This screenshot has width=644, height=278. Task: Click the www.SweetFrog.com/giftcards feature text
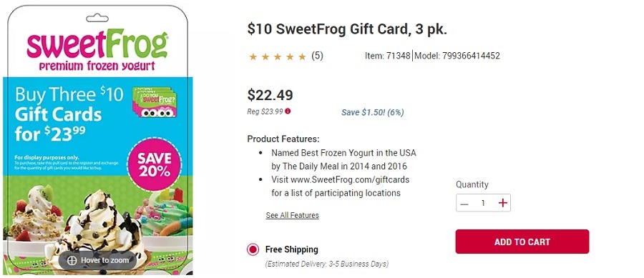coord(350,179)
